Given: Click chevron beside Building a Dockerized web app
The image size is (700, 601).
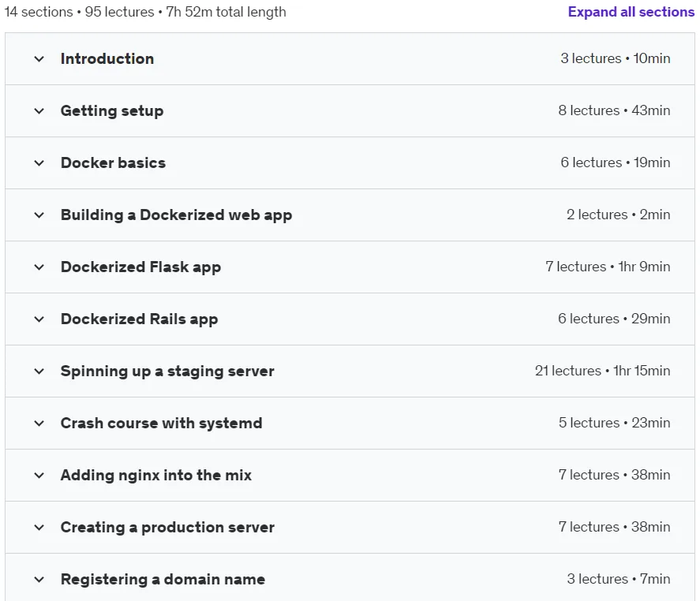Looking at the screenshot, I should [39, 215].
